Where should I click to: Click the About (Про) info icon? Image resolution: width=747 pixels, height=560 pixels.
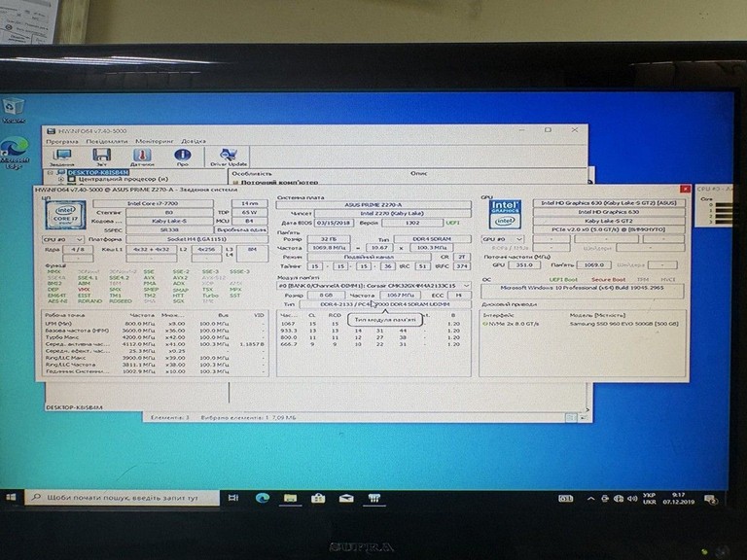183,157
